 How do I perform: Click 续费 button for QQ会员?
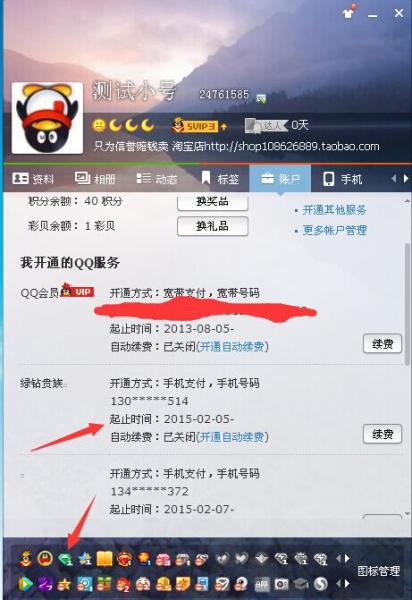(382, 344)
